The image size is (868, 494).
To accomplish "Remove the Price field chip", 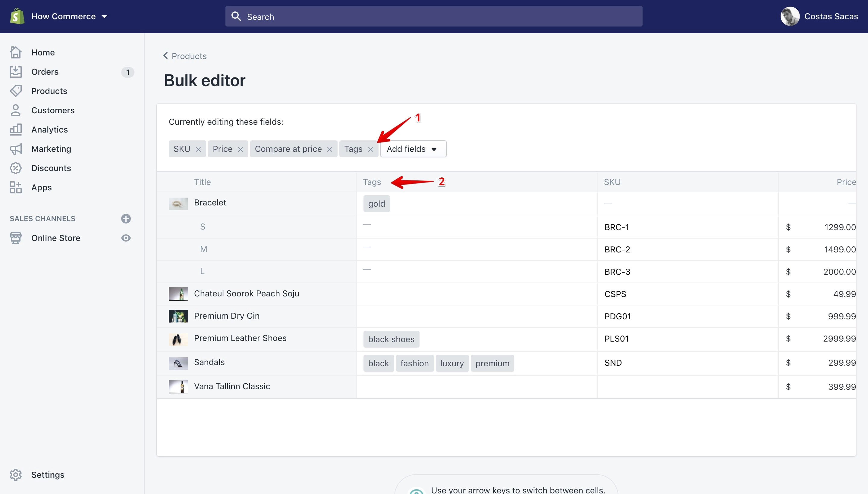I will pos(240,149).
